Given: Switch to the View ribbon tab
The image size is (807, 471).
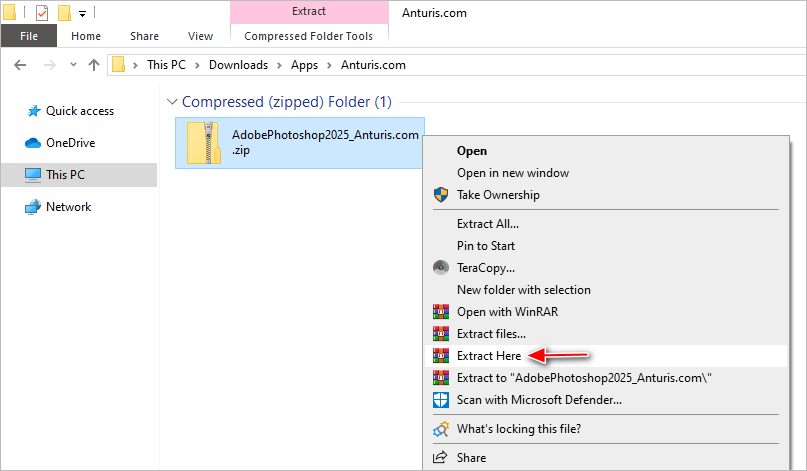Looking at the screenshot, I should point(200,36).
